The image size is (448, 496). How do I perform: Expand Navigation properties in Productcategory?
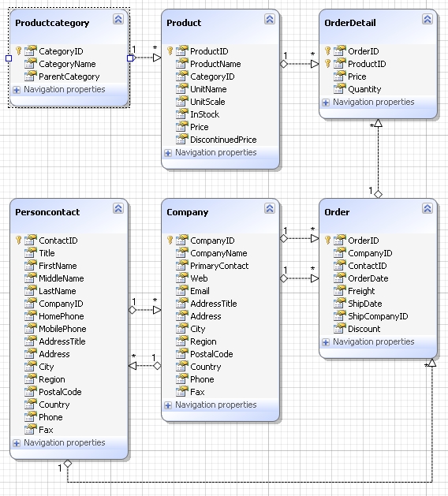(17, 90)
